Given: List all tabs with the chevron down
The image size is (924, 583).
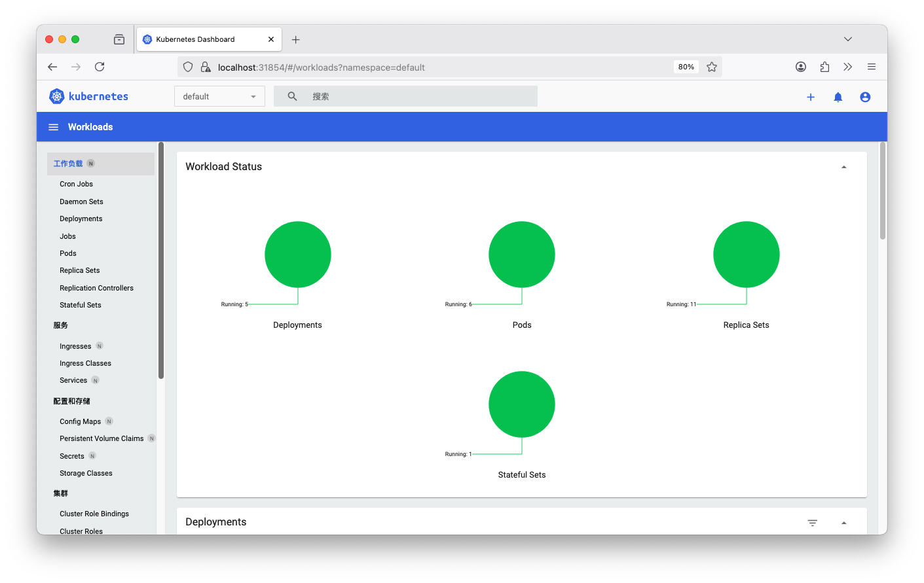Looking at the screenshot, I should click(848, 39).
